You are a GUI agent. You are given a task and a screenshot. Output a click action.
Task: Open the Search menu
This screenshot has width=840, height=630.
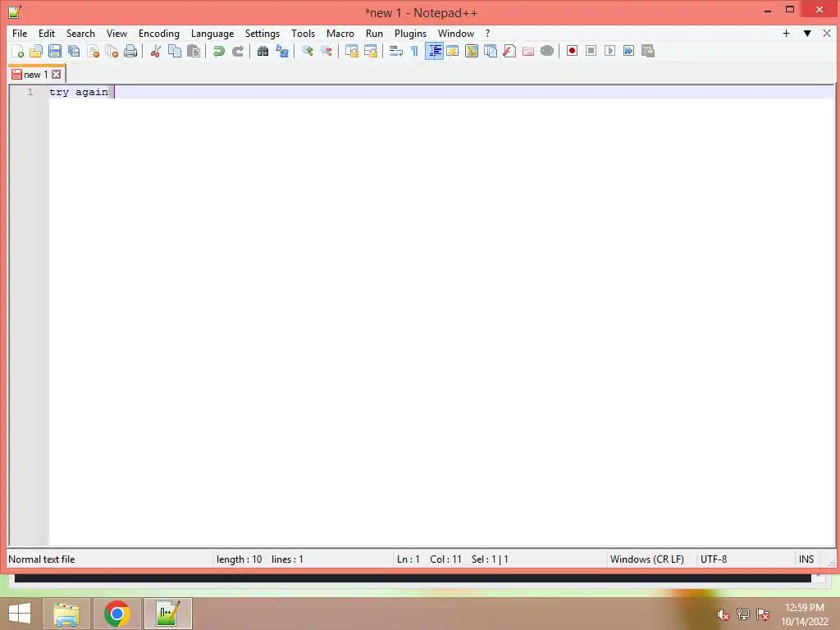(80, 33)
